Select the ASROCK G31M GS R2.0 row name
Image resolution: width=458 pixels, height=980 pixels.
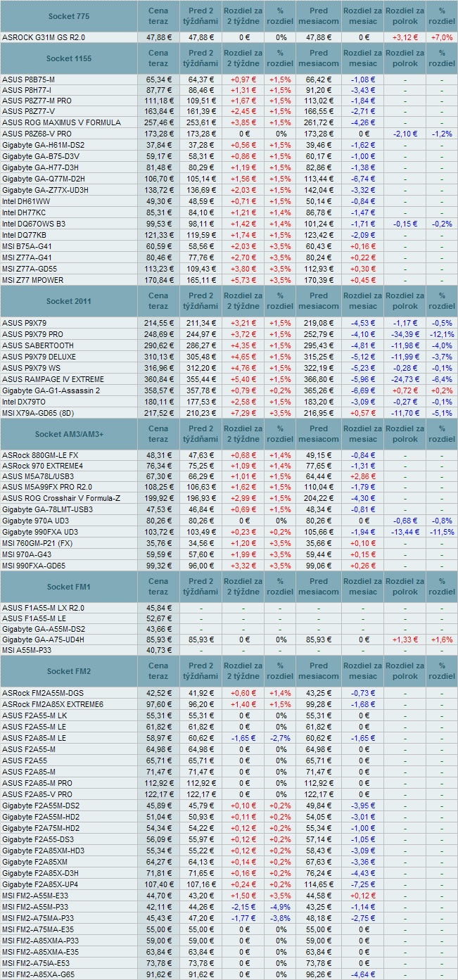point(44,37)
